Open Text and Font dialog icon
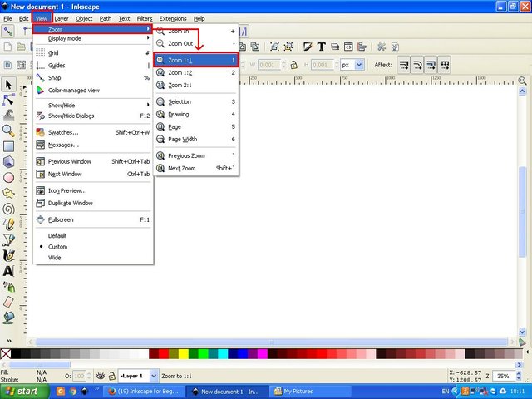 point(322,47)
